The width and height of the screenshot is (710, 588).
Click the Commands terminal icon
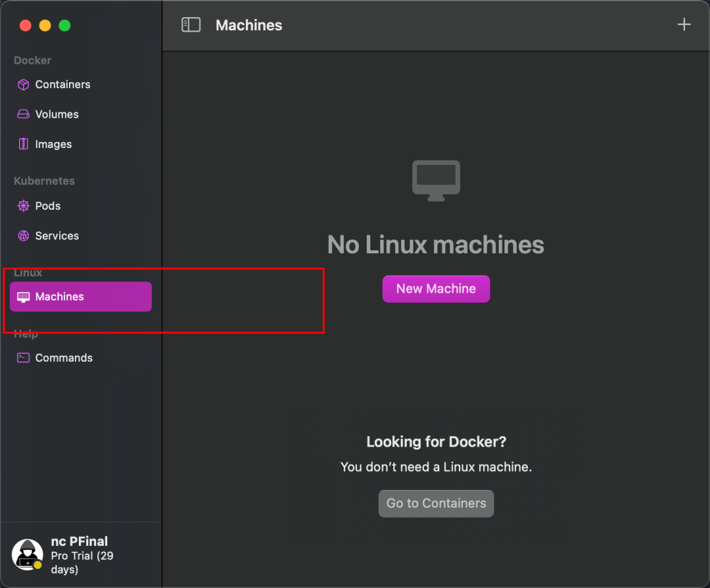[x=23, y=358]
